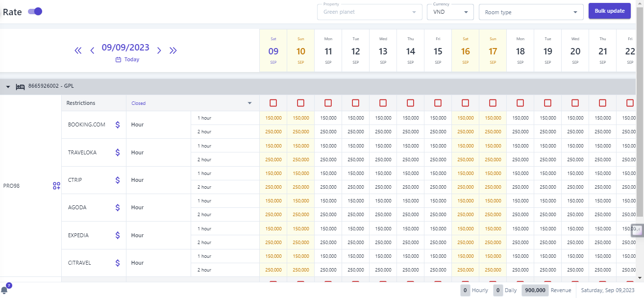Expand the Restrictions Closed dropdown
This screenshot has width=644, height=298.
tap(249, 103)
